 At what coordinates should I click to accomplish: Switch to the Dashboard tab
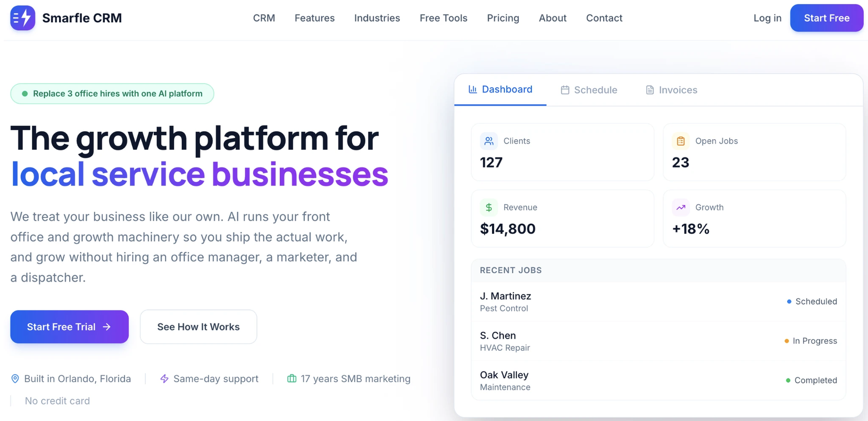pos(500,90)
